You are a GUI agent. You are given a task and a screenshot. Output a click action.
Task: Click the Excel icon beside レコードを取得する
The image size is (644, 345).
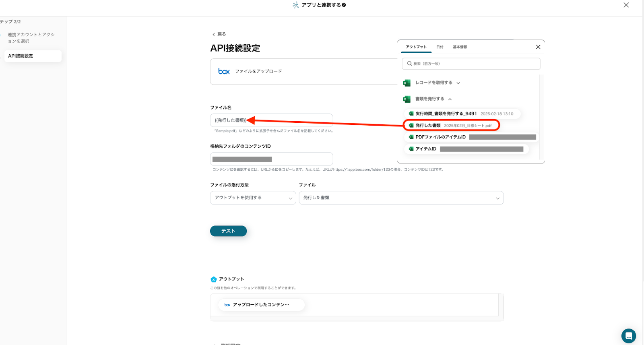click(407, 83)
